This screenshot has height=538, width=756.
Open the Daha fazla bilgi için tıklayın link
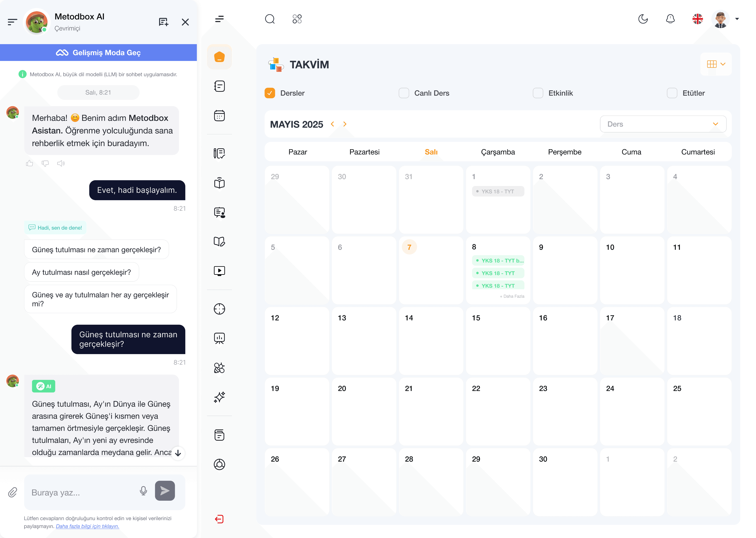(x=87, y=526)
